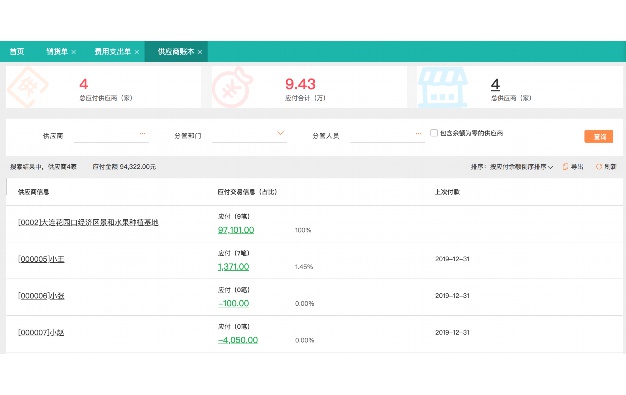Click the department combo box field
Screen dimensions: 626x395
249,135
